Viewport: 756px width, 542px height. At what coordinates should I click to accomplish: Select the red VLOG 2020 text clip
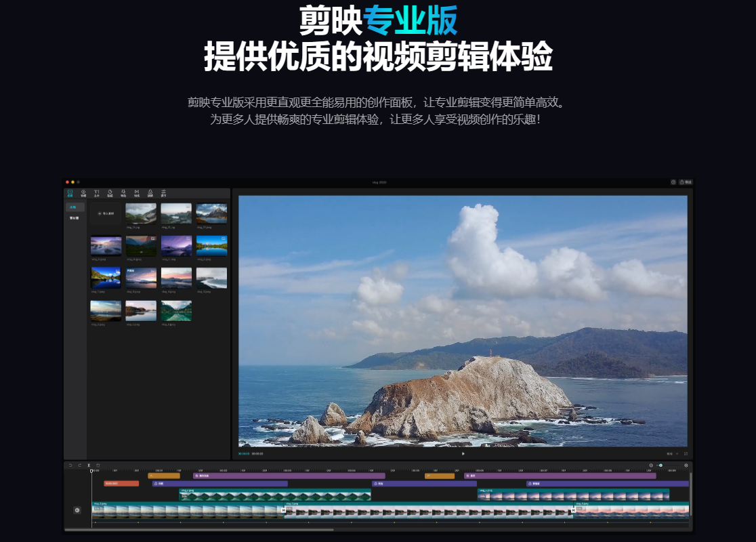coord(121,483)
